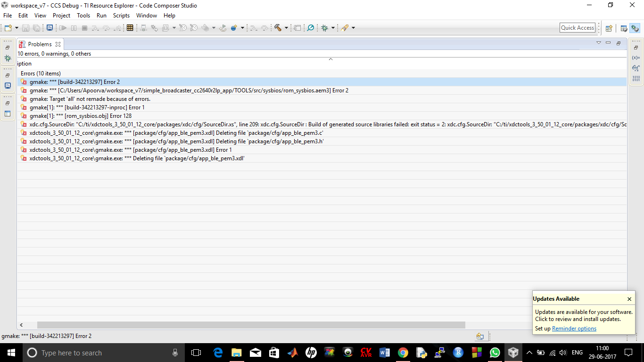Open the File menu
644x362 pixels.
(8, 16)
